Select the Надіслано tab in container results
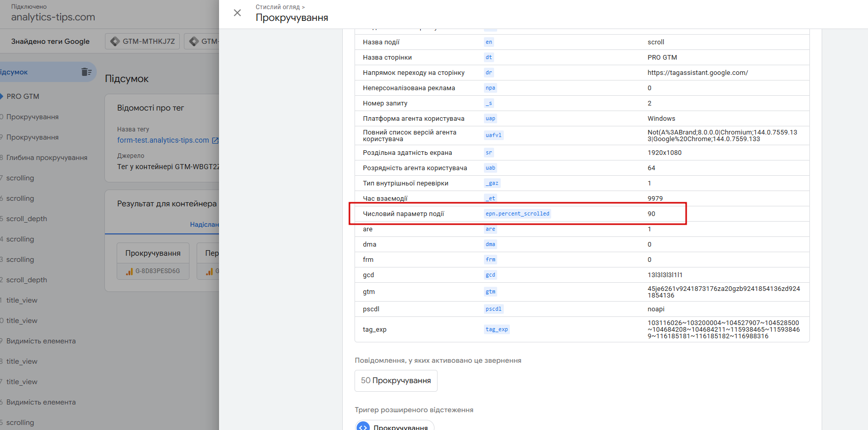 (205, 224)
